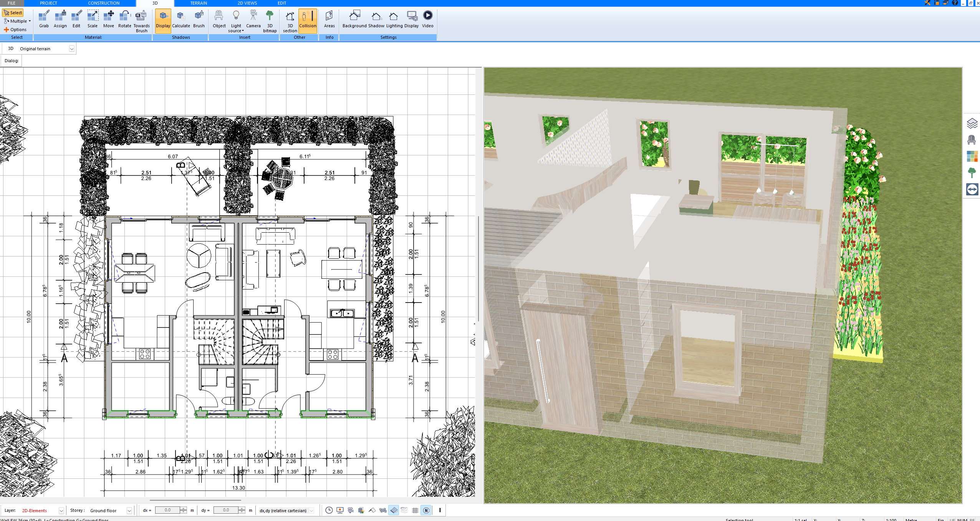Switch to the EDIT tab
The image size is (980, 521).
[x=282, y=3]
